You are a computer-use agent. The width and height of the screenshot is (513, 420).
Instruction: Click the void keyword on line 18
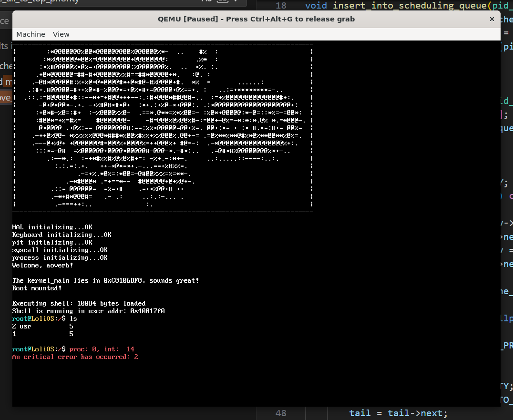tap(317, 6)
